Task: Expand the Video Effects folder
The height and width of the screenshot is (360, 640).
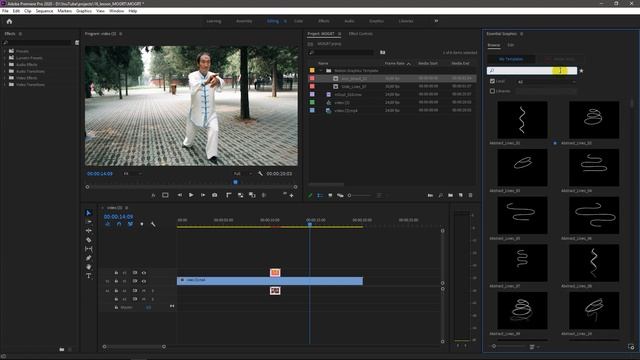Action: pyautogui.click(x=5, y=78)
